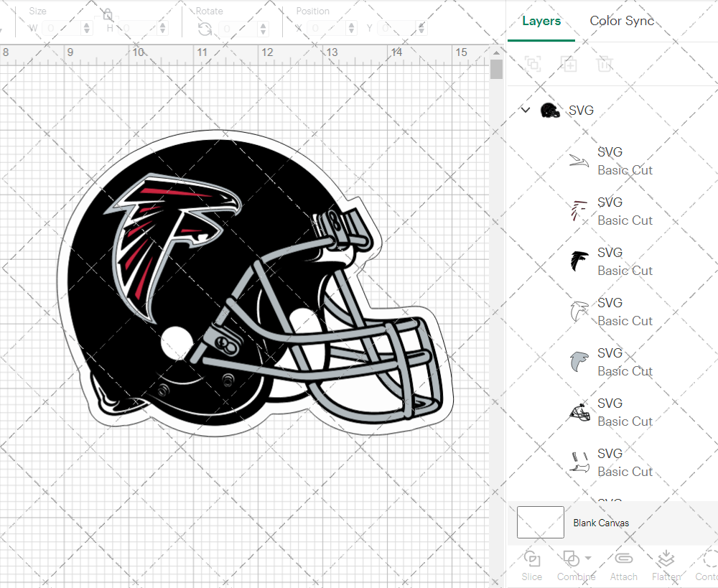This screenshot has height=588, width=718.
Task: Open the Combine dropdown arrow
Action: 589,559
